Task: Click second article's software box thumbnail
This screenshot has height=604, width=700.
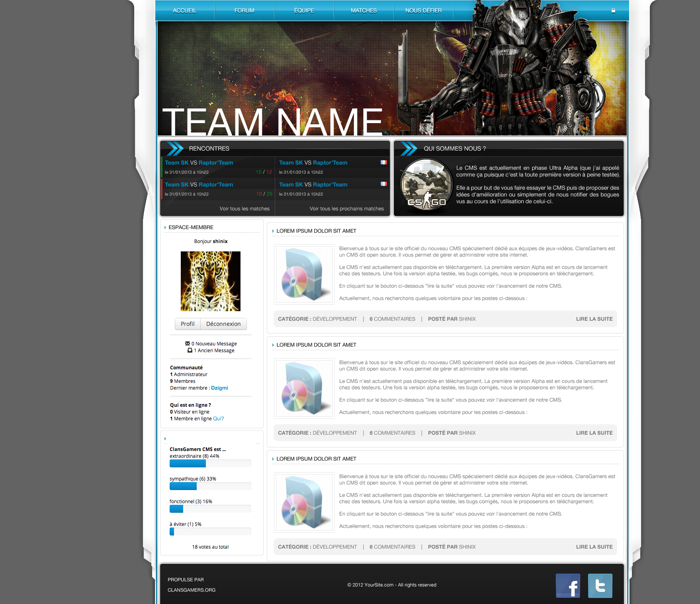Action: point(304,388)
